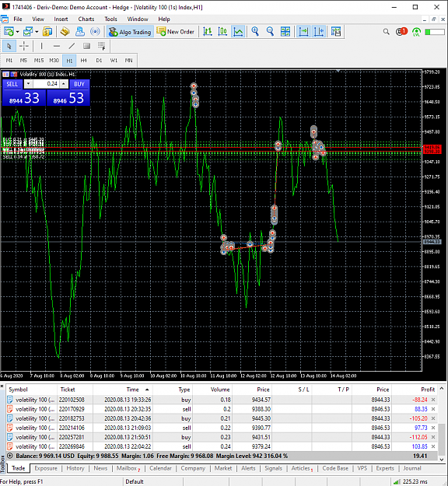Switch to H4 timeframe
448x486 pixels.
point(84,61)
